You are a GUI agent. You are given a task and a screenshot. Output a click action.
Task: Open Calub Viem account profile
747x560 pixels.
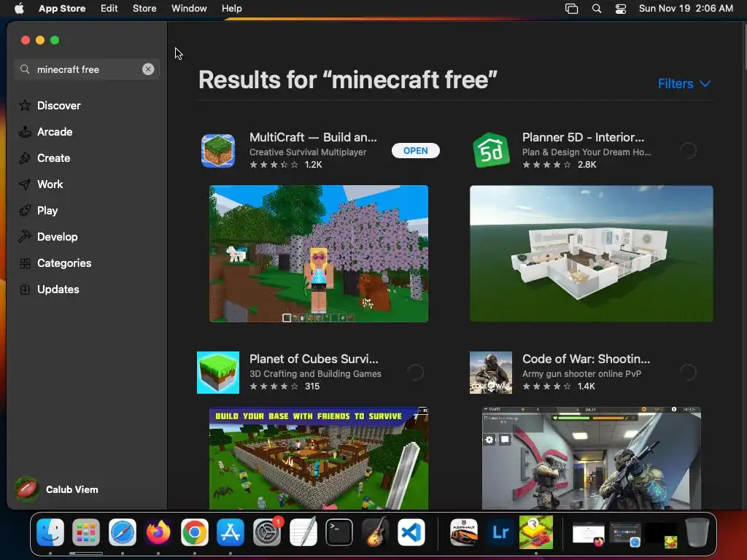pyautogui.click(x=56, y=489)
